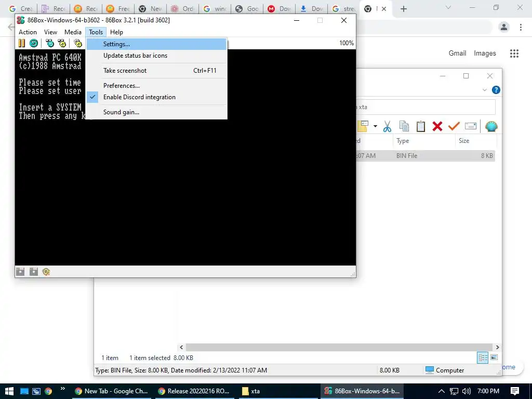Switch to New Tab Chrome taskbar button

coord(111,391)
